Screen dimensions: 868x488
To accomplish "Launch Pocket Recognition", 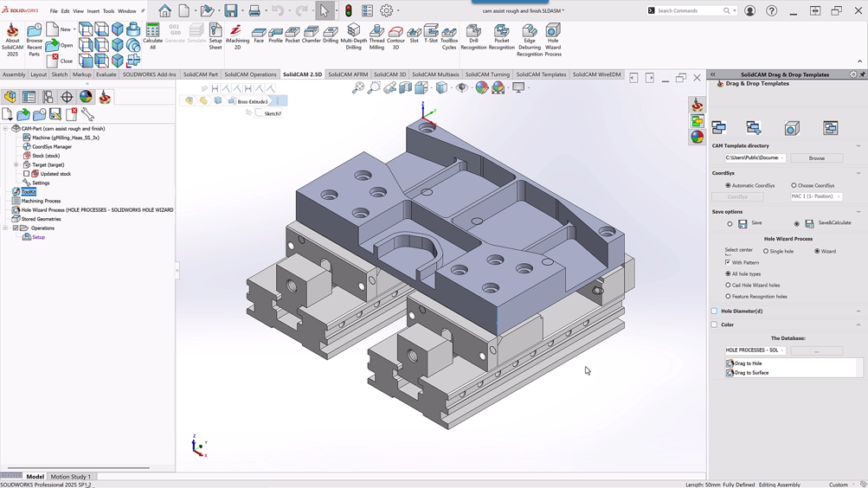I will [502, 36].
